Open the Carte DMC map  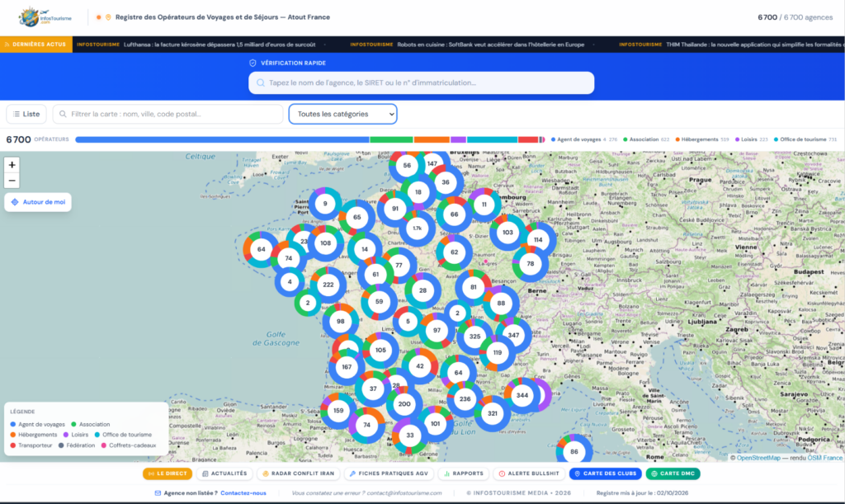click(673, 473)
